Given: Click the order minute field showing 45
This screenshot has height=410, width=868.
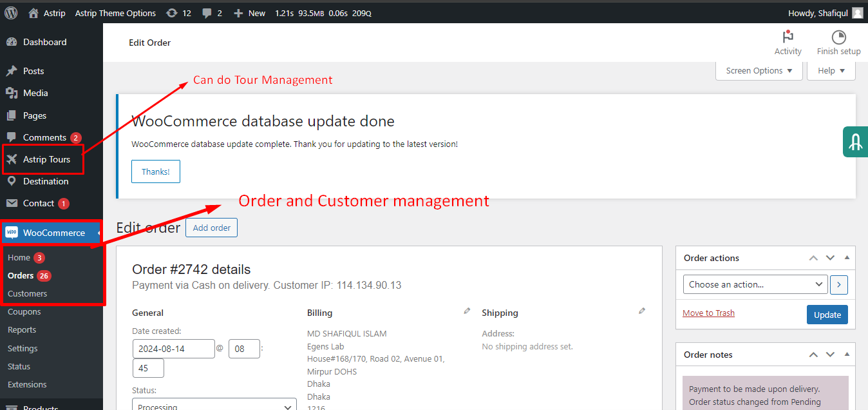Looking at the screenshot, I should 148,368.
